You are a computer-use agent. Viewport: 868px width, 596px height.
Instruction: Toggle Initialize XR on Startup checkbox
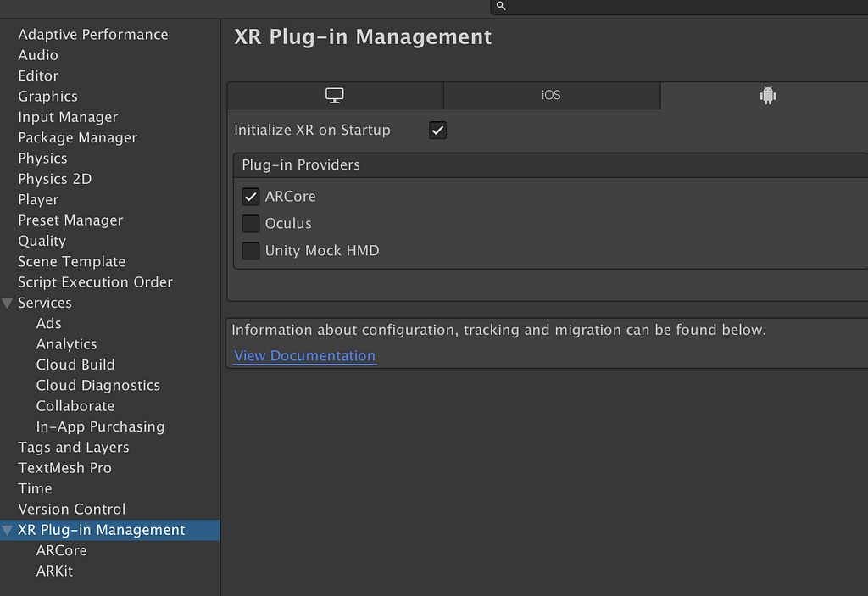tap(437, 131)
